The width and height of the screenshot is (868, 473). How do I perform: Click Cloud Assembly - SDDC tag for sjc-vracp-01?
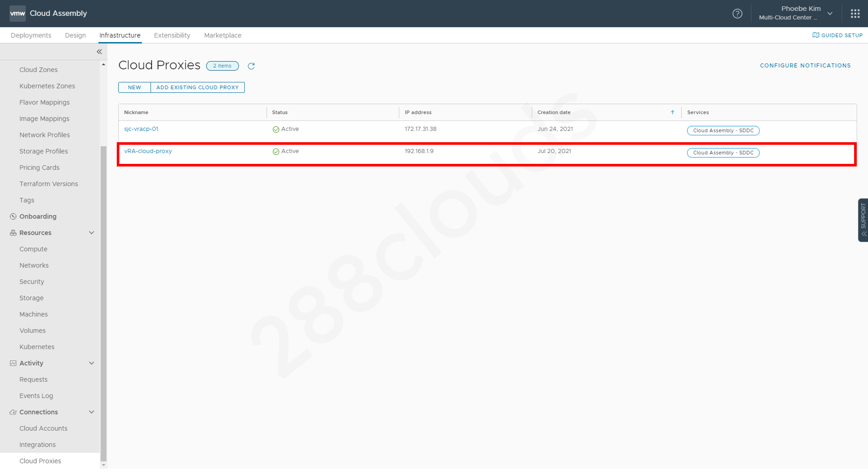[723, 130]
